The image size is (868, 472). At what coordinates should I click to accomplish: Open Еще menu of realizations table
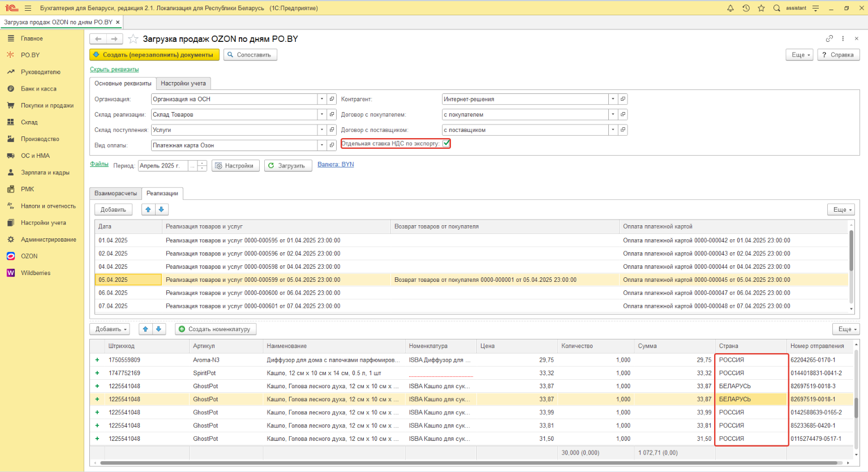point(841,209)
